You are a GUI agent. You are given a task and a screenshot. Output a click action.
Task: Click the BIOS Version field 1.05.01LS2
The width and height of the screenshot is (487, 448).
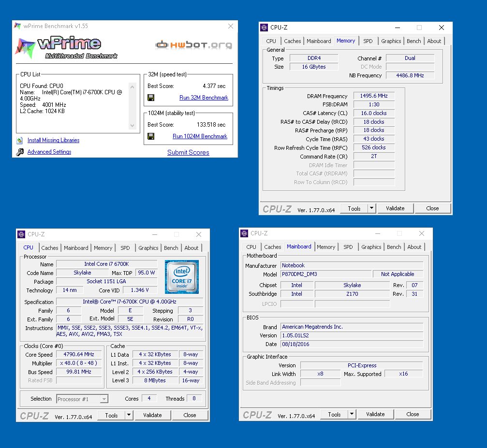352,335
